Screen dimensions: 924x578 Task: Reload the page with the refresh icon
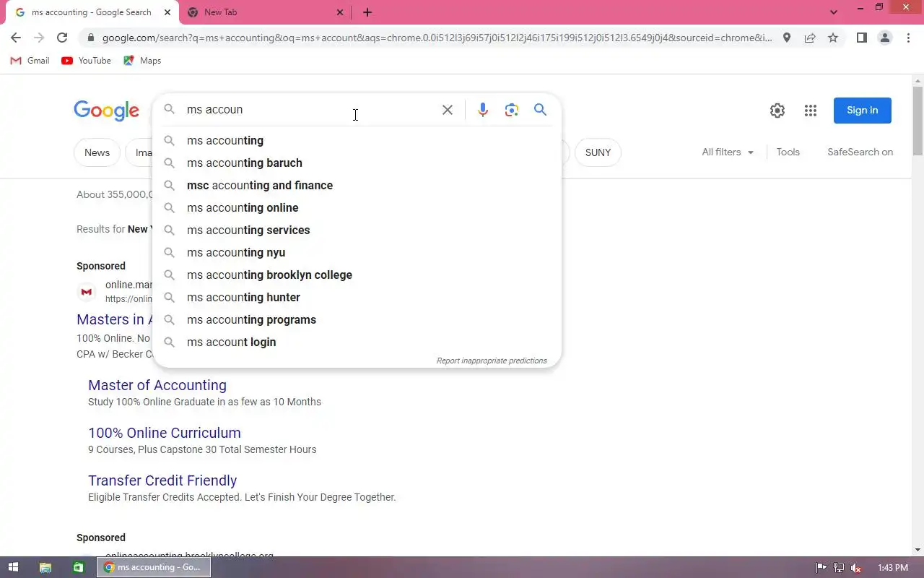(62, 38)
